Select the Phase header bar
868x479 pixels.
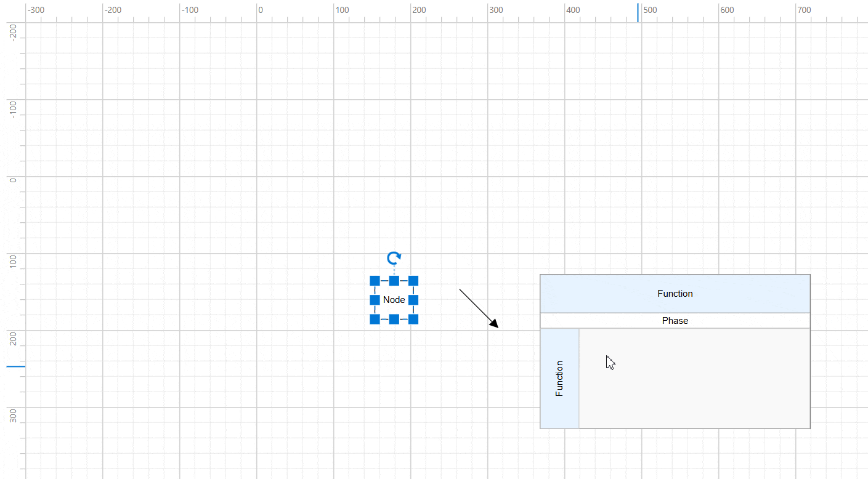675,321
